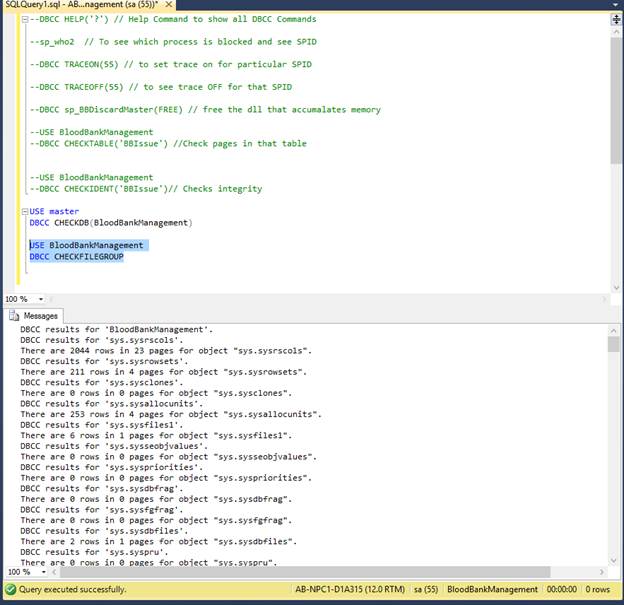Open the editor zoom 100 % dropdown
The width and height of the screenshot is (624, 605).
tap(41, 299)
